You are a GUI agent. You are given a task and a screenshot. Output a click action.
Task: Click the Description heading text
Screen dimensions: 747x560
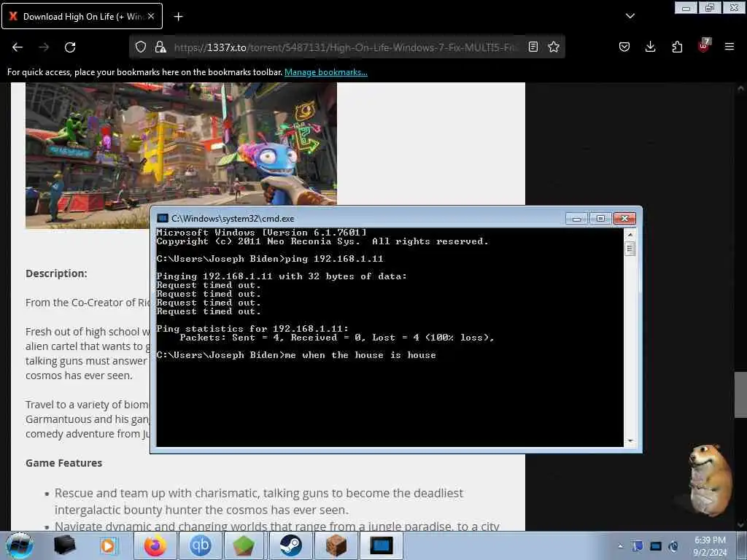click(x=56, y=274)
